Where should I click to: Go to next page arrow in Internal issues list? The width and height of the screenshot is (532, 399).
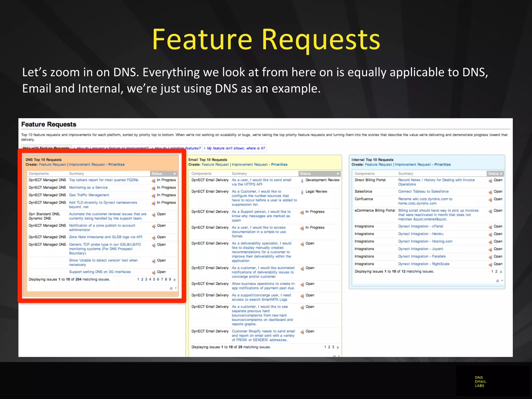[x=501, y=272]
